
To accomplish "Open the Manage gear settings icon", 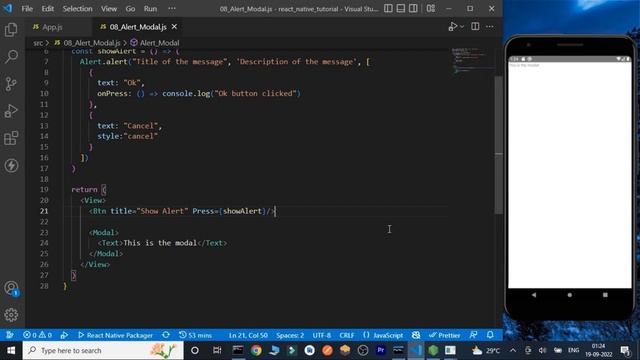I will coord(11,315).
